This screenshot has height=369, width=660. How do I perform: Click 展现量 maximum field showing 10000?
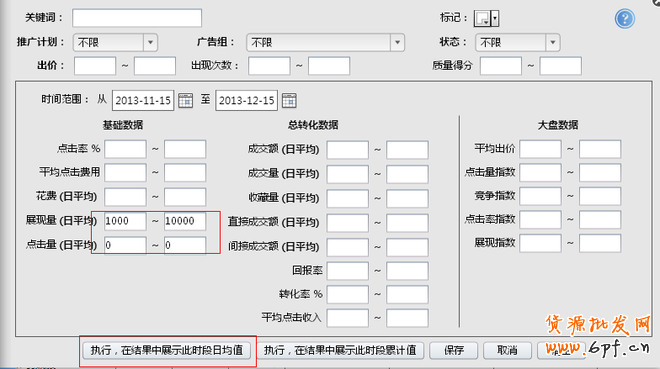coord(185,221)
